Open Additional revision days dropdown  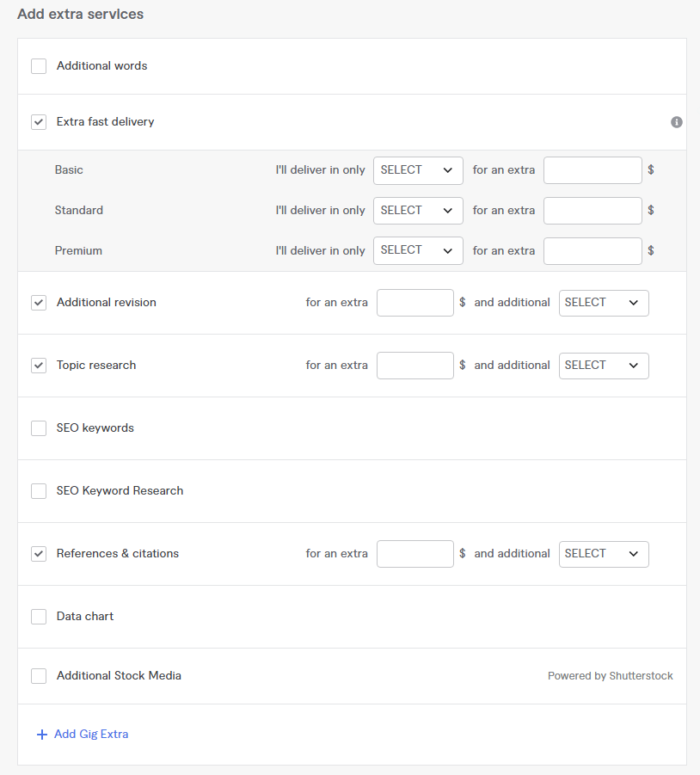point(604,303)
